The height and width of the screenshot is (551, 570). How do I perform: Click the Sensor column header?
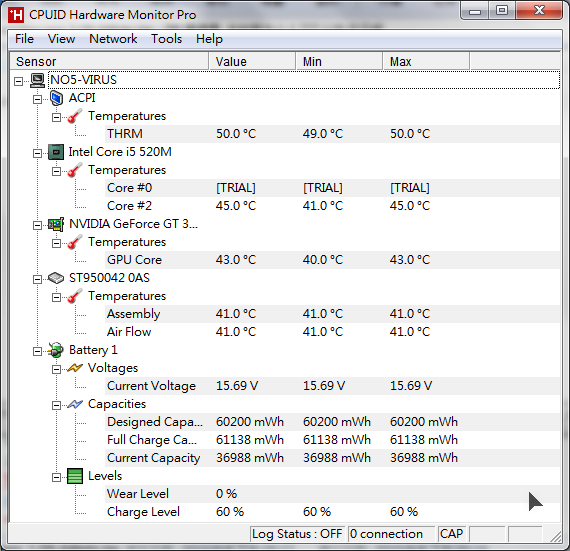[x=109, y=61]
